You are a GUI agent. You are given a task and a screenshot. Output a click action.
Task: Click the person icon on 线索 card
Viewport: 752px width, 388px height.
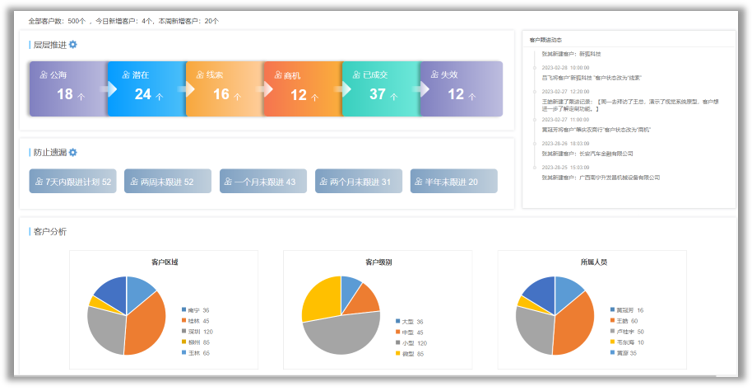pyautogui.click(x=200, y=75)
